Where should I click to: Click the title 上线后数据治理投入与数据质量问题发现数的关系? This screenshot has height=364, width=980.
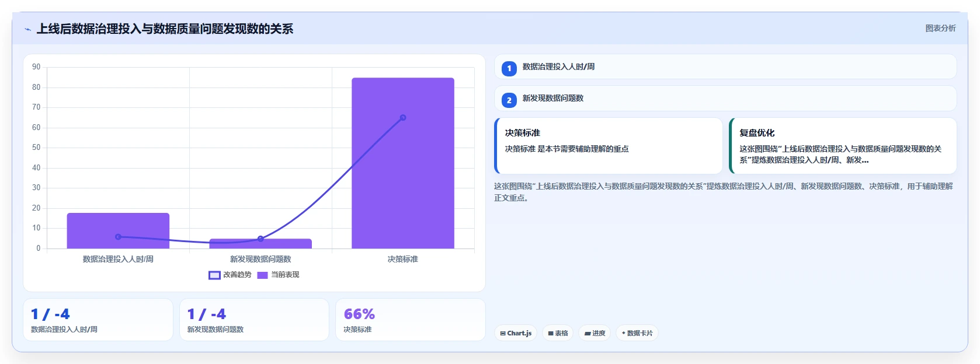(x=165, y=29)
